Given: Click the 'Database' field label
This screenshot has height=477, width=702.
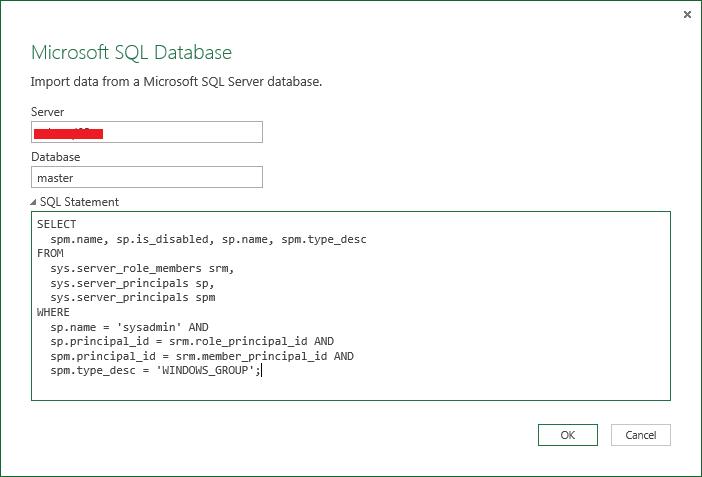Looking at the screenshot, I should coord(55,157).
